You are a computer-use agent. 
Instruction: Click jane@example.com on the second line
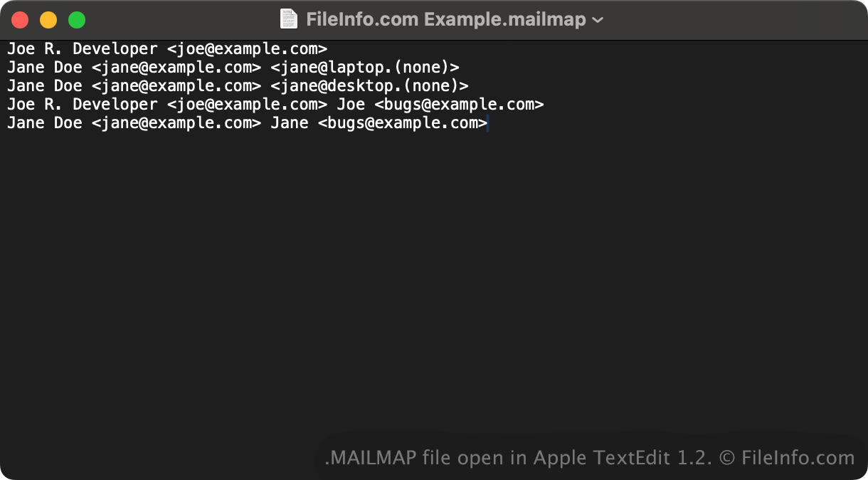tap(176, 68)
